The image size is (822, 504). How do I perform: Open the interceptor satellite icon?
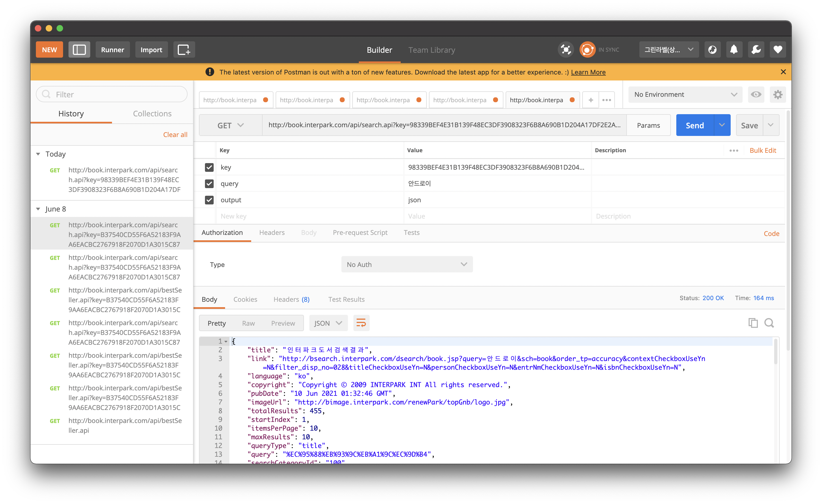[x=565, y=50]
